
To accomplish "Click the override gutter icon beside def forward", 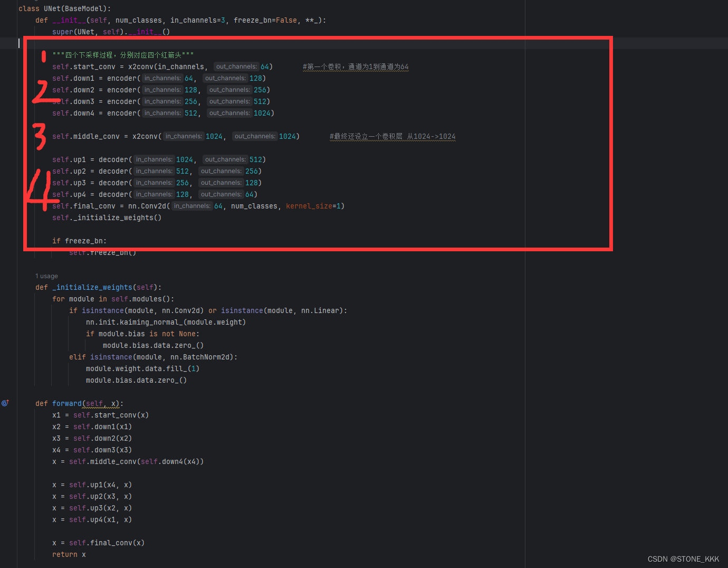I will (x=5, y=403).
